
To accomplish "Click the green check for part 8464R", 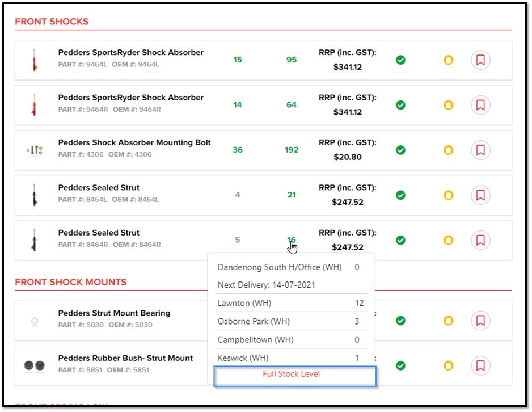I will (400, 240).
